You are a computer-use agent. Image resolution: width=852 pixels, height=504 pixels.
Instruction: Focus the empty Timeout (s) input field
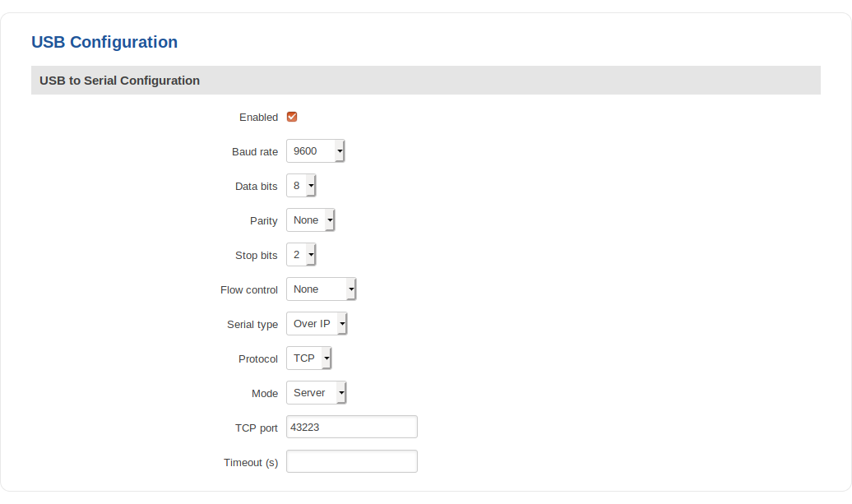click(x=351, y=462)
